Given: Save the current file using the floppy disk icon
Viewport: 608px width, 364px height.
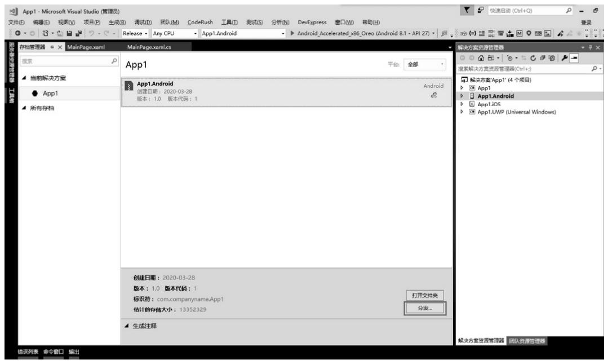Looking at the screenshot, I should (x=69, y=33).
